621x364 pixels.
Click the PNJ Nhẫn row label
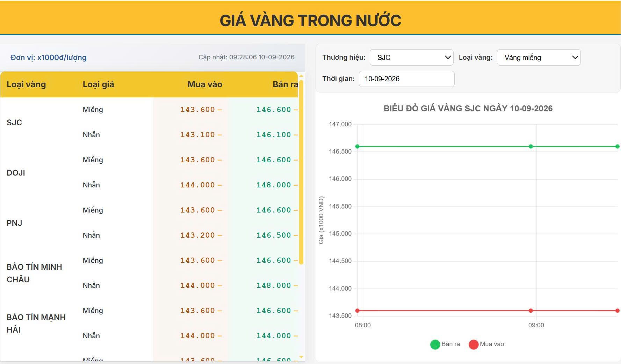(91, 235)
